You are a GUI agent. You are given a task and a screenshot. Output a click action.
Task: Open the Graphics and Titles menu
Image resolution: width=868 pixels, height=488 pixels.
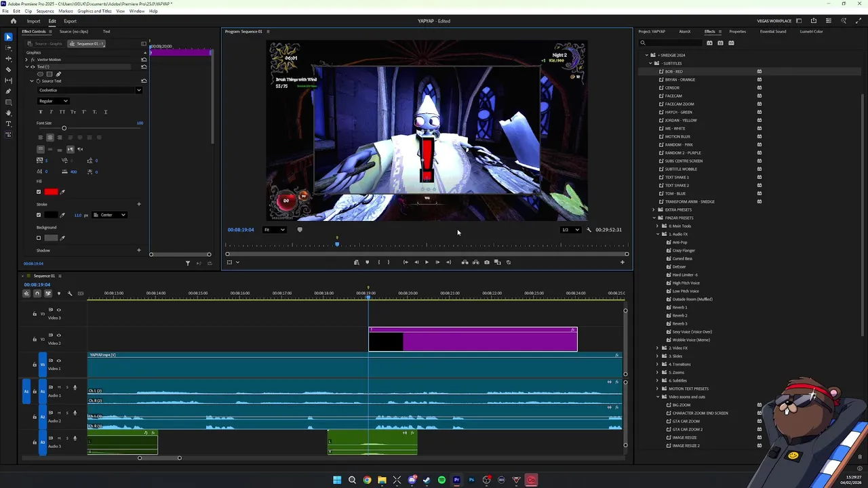coord(94,11)
